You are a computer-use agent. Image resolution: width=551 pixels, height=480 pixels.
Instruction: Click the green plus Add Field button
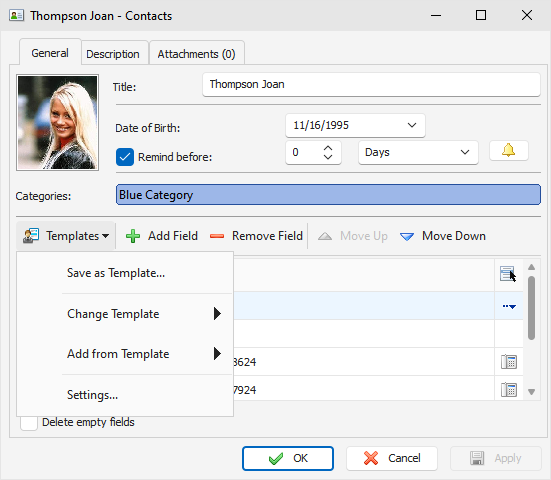click(162, 236)
